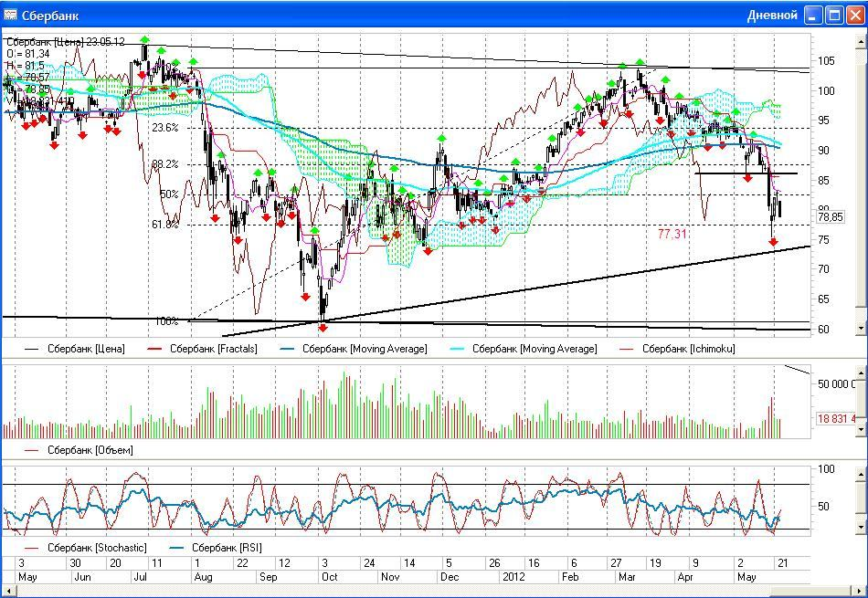Click the red 18 831 volume value tag
Viewport: 868px width, 598px height.
pos(836,419)
